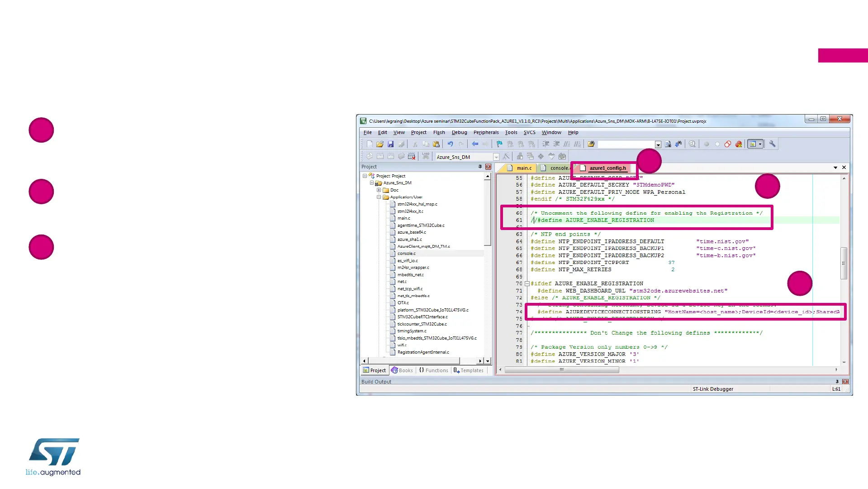
Task: Open the Azure_Sns_DM target dropdown
Action: (x=496, y=157)
